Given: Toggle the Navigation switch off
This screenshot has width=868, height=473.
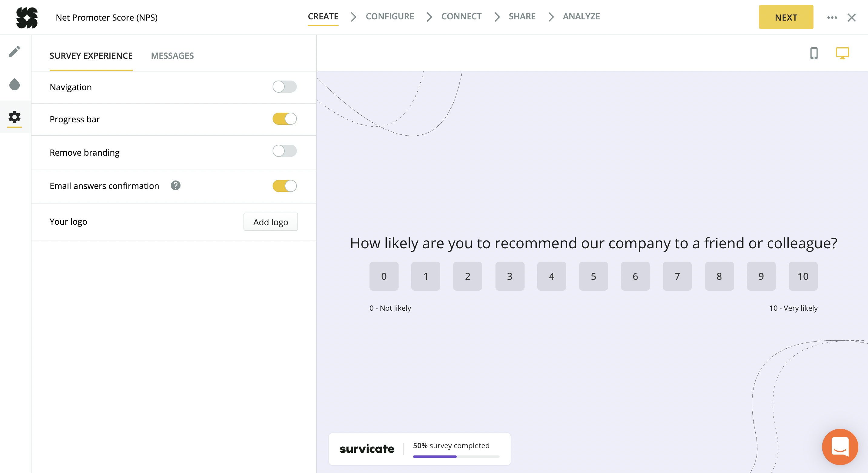Looking at the screenshot, I should pos(284,86).
